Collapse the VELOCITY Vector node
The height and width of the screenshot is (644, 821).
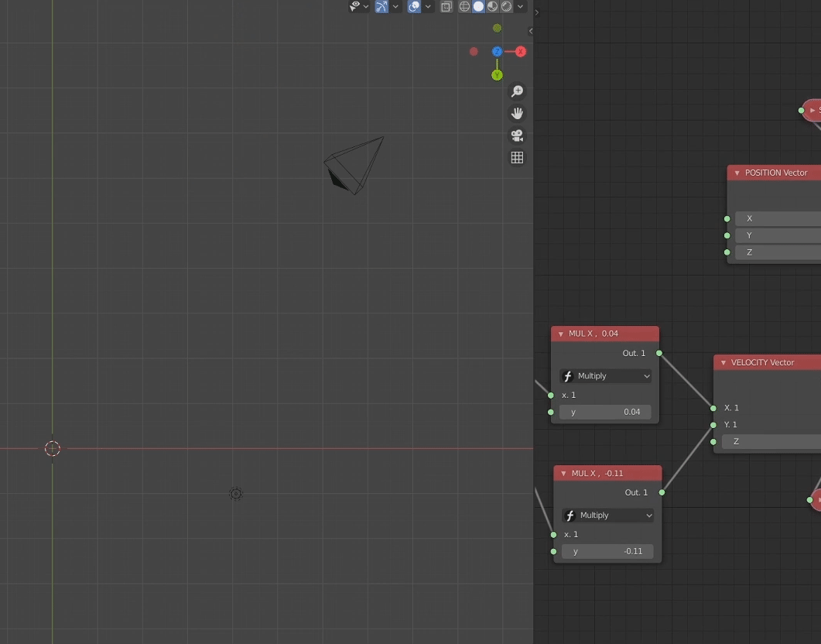[x=724, y=362]
